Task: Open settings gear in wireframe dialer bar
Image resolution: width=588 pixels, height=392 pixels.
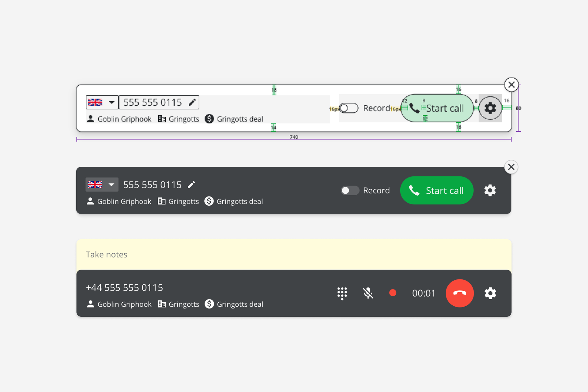Action: click(490, 108)
